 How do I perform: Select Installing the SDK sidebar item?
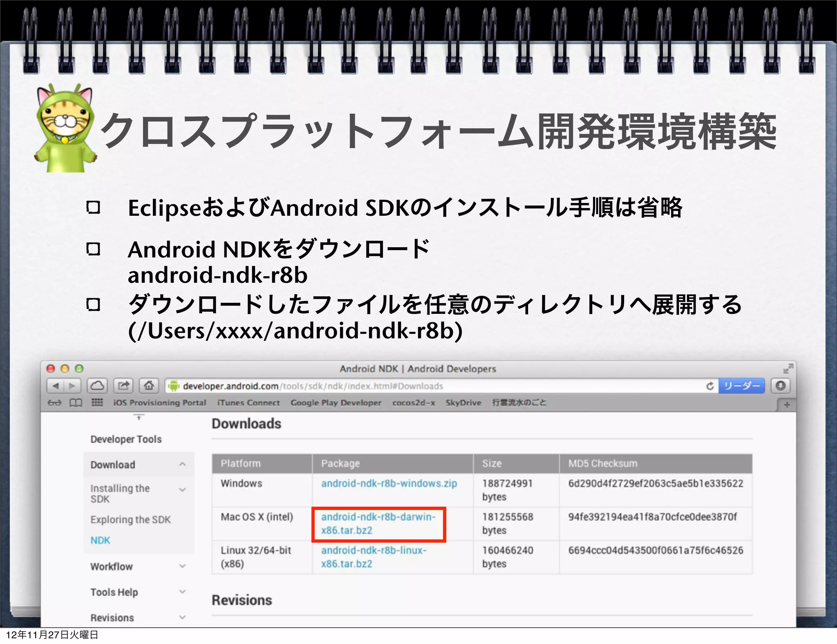click(x=120, y=494)
